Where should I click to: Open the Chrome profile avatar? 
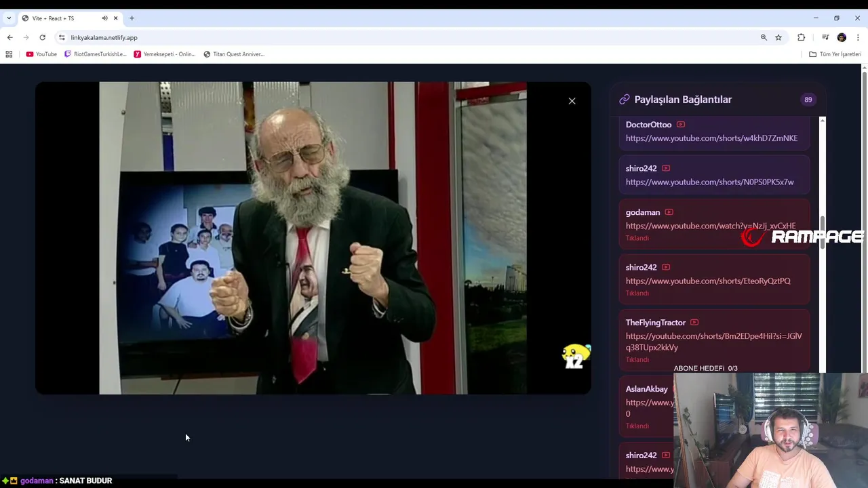pos(842,37)
